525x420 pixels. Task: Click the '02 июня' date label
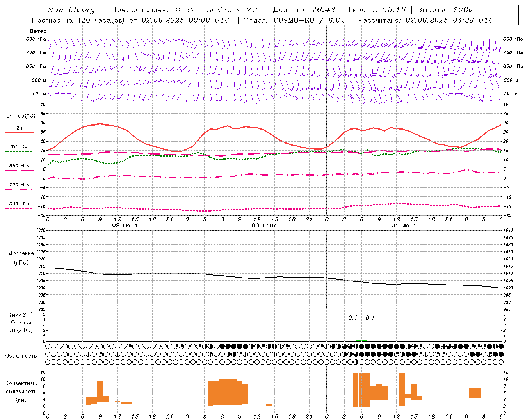coord(125,225)
